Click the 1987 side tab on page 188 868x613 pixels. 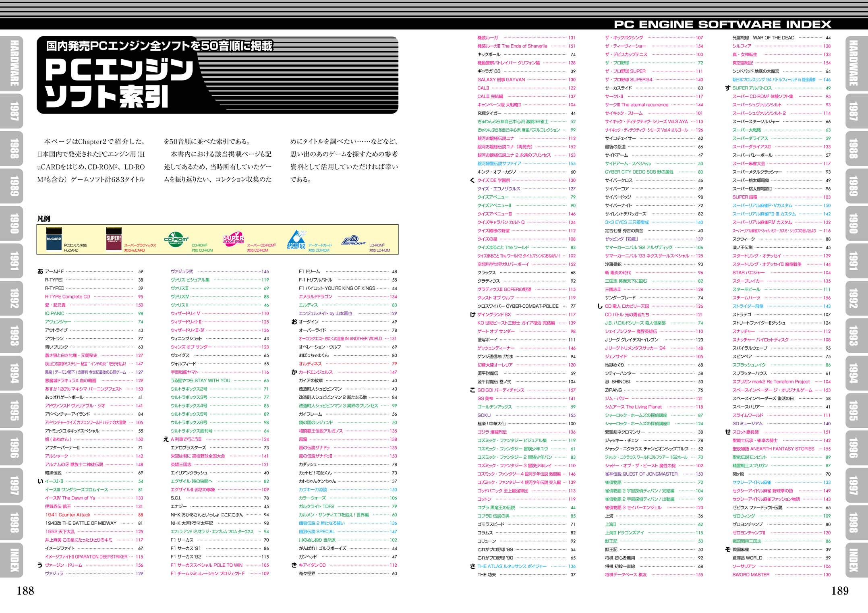pyautogui.click(x=13, y=111)
